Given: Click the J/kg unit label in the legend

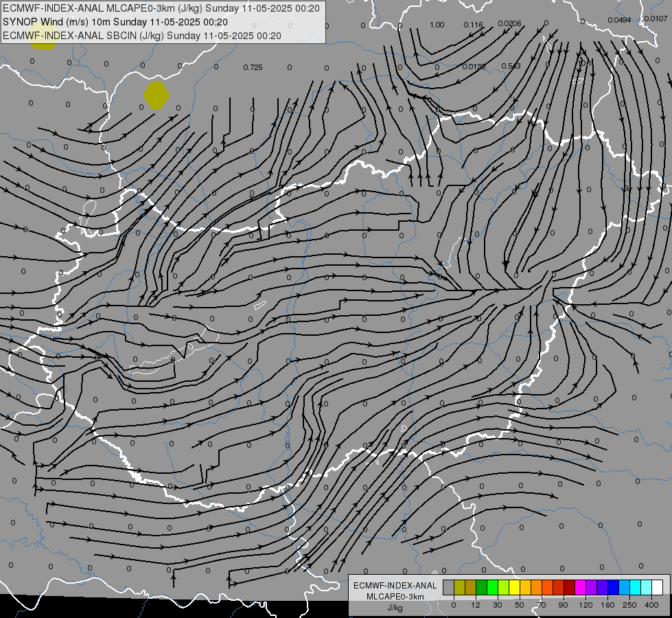Looking at the screenshot, I should pos(395,608).
